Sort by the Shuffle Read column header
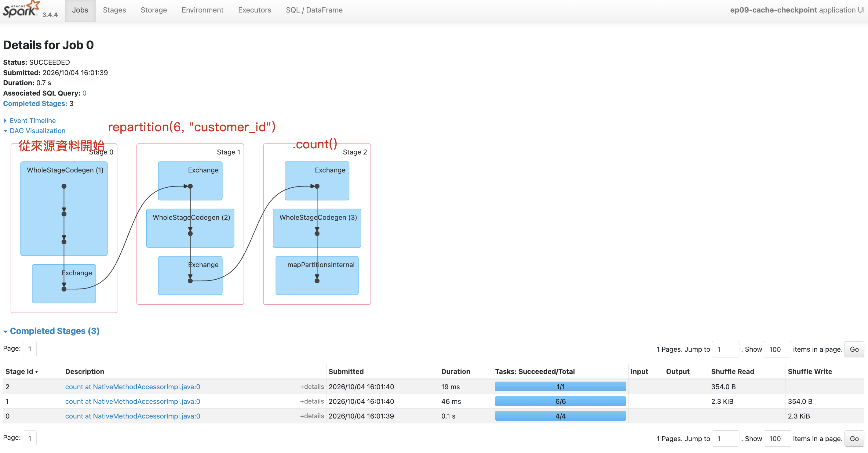 [x=732, y=371]
